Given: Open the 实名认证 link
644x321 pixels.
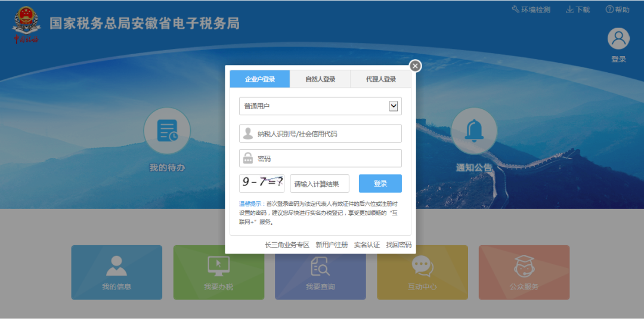Looking at the screenshot, I should click(x=367, y=245).
